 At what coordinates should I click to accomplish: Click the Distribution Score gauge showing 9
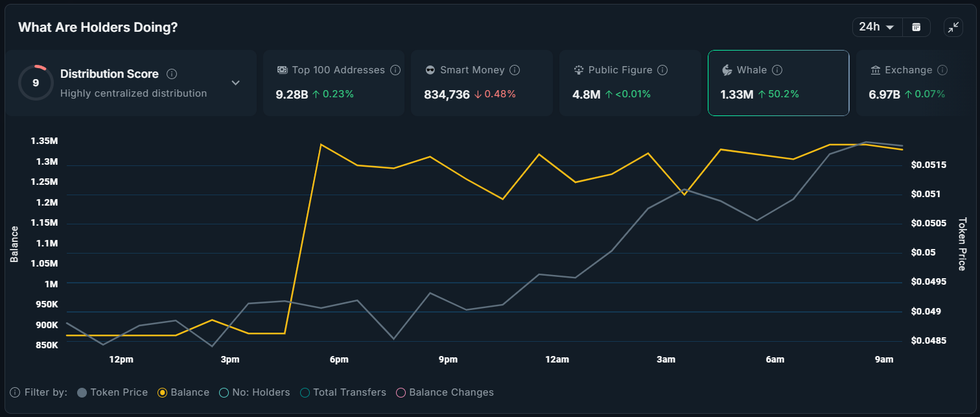[x=36, y=82]
